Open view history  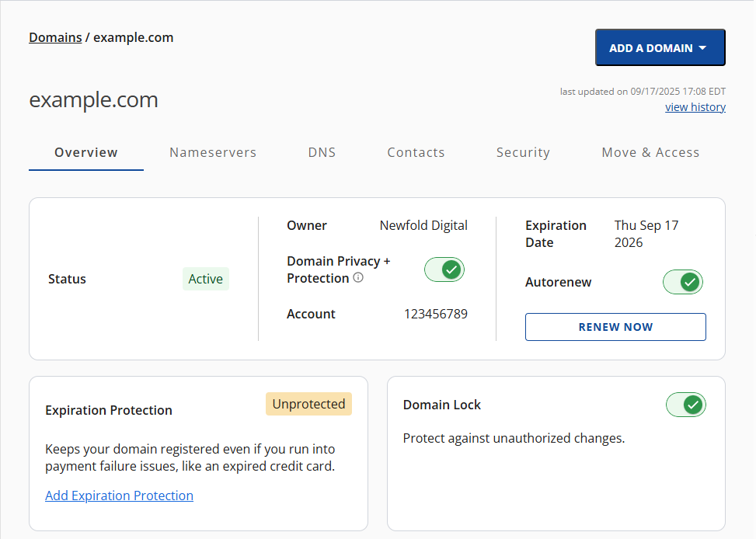click(x=695, y=106)
